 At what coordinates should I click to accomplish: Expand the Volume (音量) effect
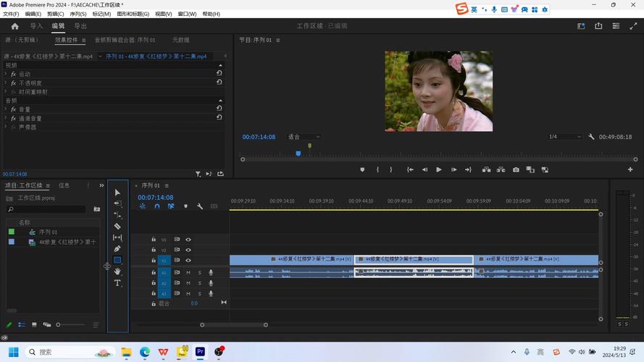click(6, 109)
